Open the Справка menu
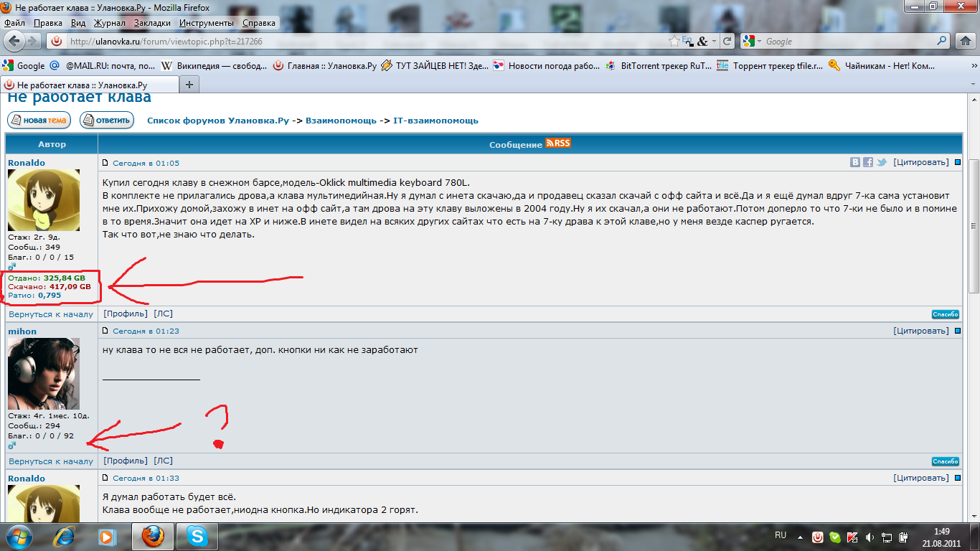The width and height of the screenshot is (980, 551). [x=259, y=23]
